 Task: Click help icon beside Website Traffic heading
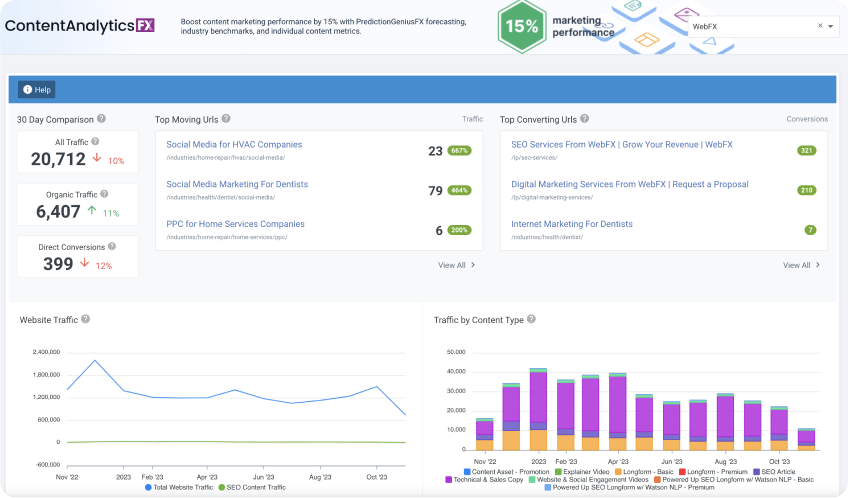tap(85, 319)
